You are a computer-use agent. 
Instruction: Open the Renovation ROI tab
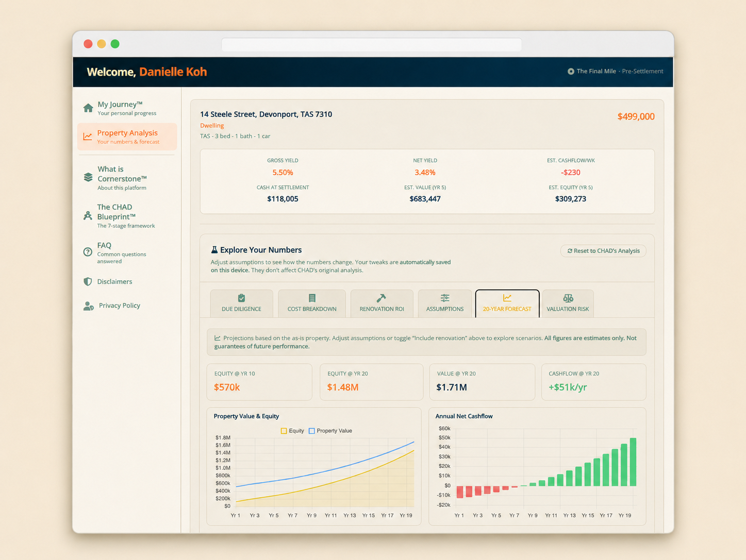382,303
